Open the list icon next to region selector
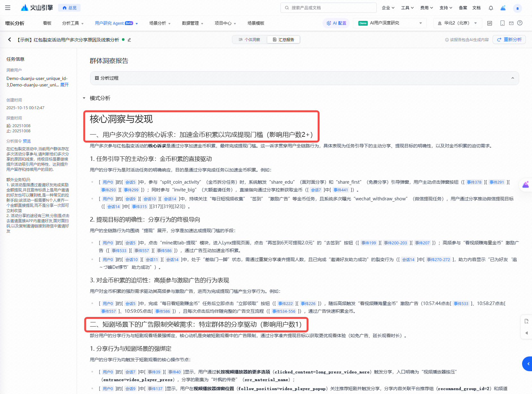The height and width of the screenshot is (394, 532). coord(490,23)
